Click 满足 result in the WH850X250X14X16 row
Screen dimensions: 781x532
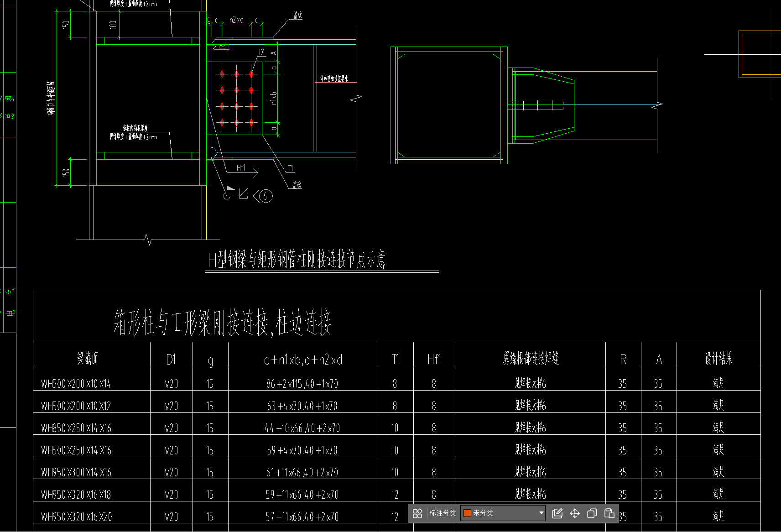click(x=719, y=428)
